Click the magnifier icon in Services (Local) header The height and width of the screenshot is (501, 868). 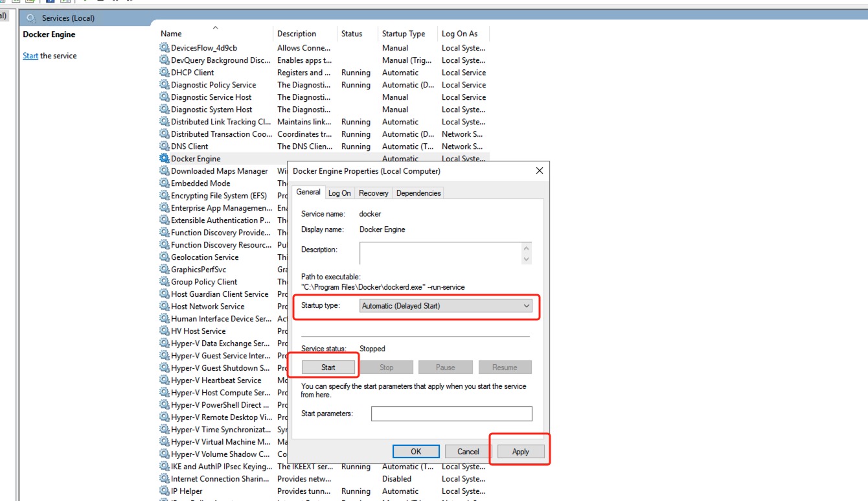(x=31, y=18)
